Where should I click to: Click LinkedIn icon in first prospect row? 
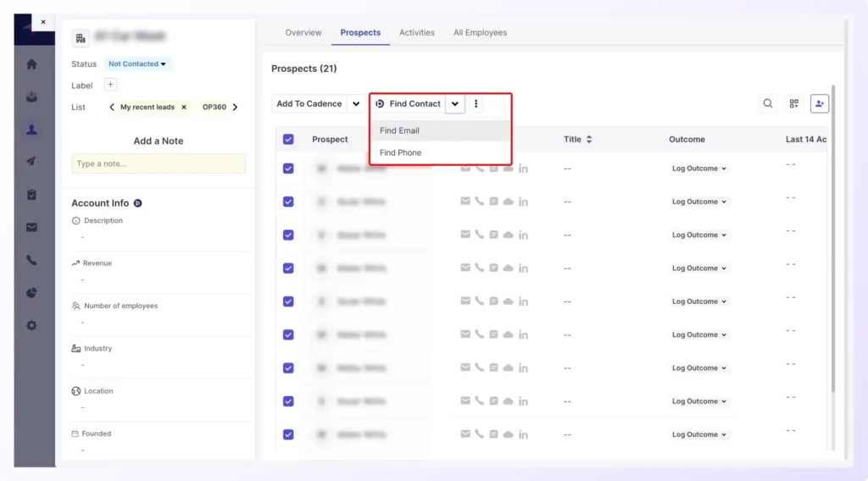(523, 169)
